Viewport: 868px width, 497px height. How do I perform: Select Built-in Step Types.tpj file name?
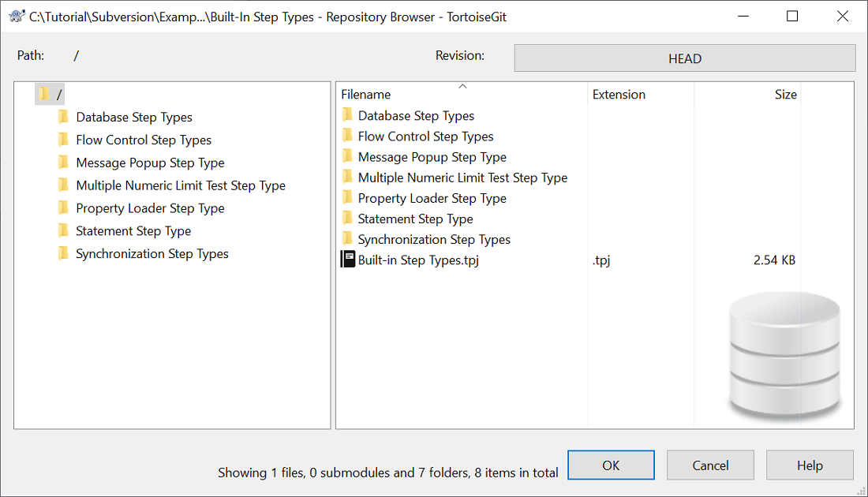pyautogui.click(x=418, y=260)
